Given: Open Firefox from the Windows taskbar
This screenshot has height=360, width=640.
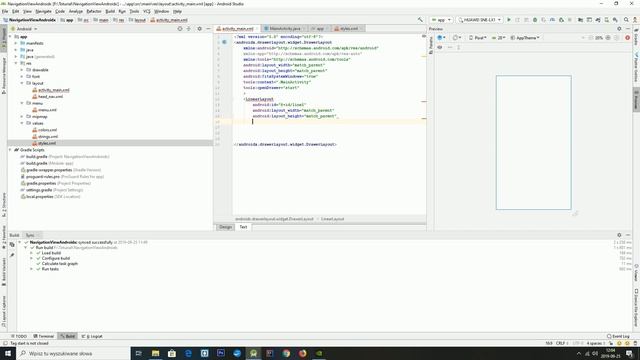Looking at the screenshot, I should (302, 353).
